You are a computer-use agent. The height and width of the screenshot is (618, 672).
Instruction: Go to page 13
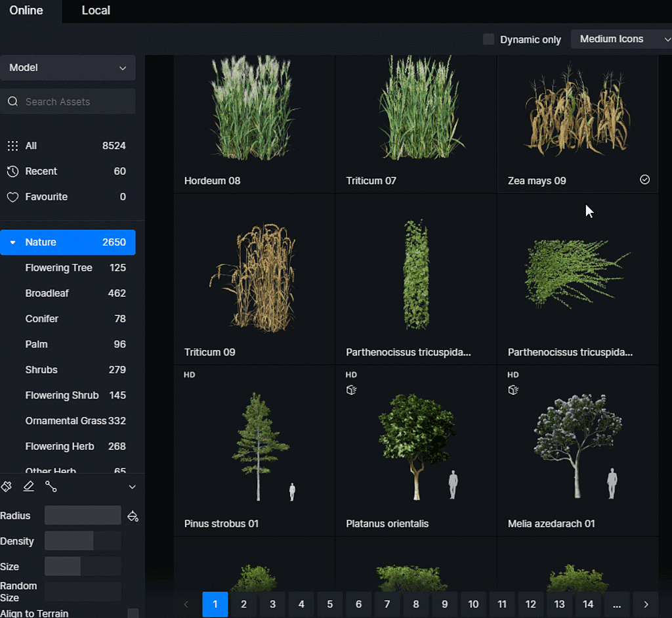pyautogui.click(x=559, y=604)
